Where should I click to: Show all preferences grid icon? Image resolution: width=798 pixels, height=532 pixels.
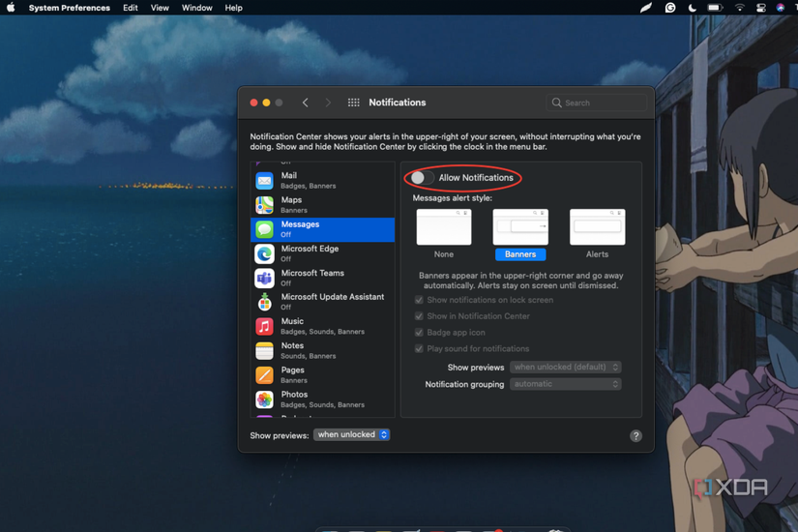coord(353,103)
